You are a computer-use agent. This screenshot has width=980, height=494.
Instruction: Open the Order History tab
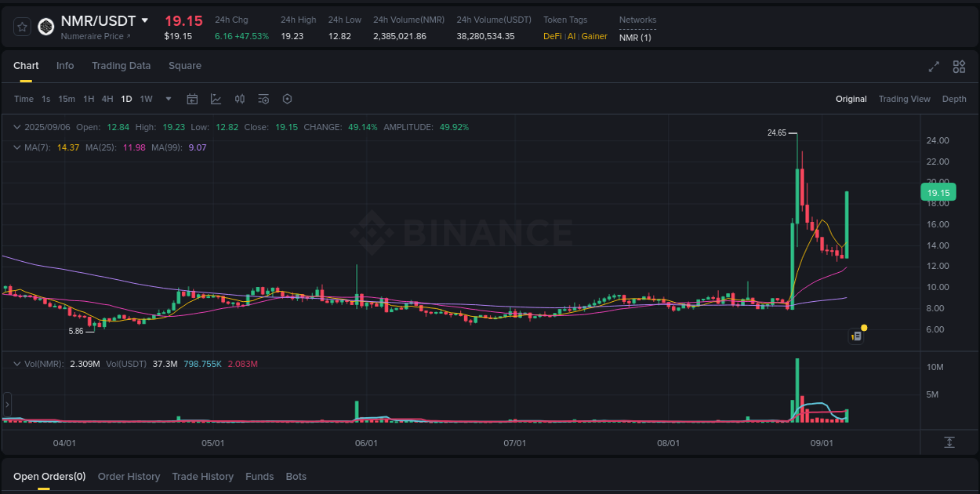coord(129,476)
